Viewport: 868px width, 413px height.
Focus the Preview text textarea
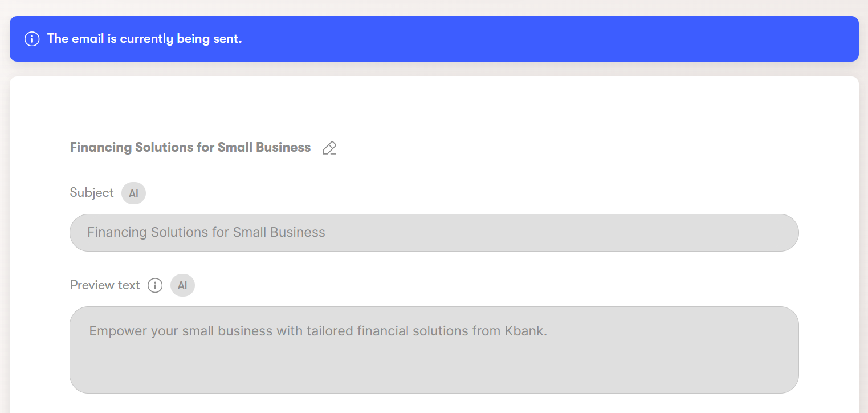pos(433,349)
